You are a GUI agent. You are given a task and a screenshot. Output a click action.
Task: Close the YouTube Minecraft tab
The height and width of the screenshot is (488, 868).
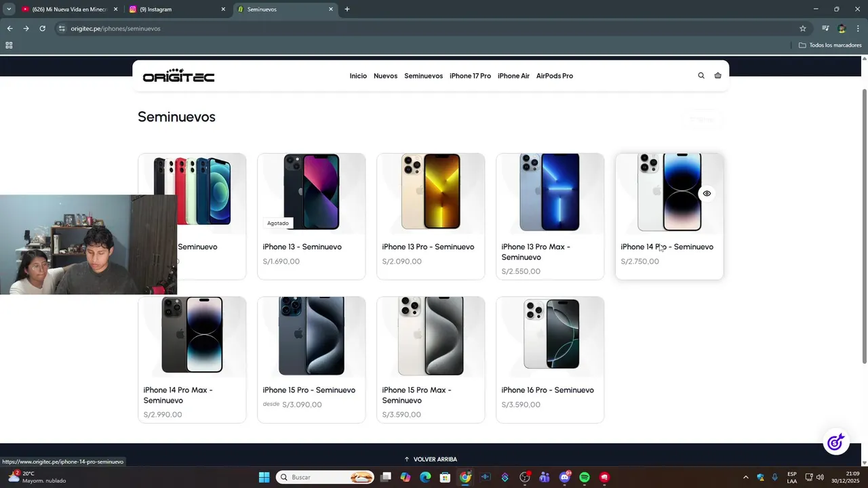(x=115, y=9)
